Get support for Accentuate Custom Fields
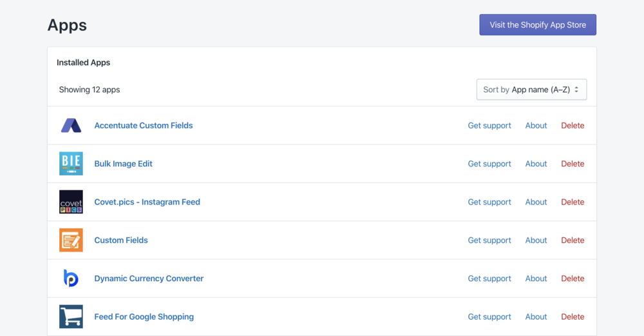Viewport: 644px width, 336px height. click(x=489, y=126)
